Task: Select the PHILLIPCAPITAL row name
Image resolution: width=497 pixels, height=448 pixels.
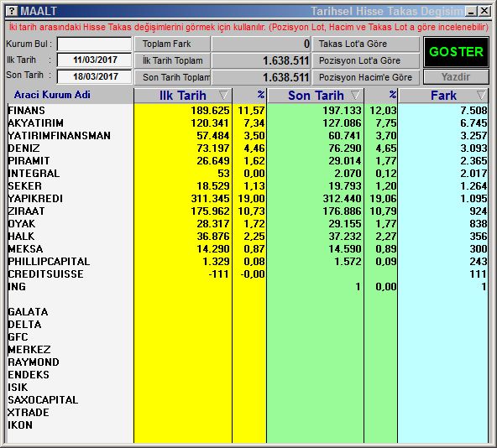Action: (49, 262)
